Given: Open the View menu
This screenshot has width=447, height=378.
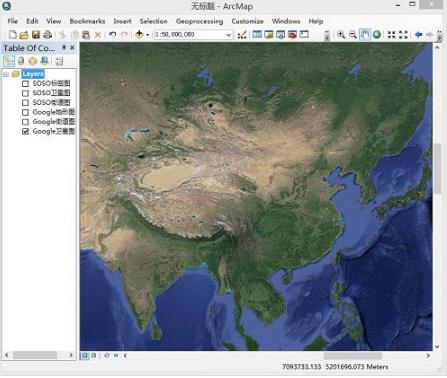Looking at the screenshot, I should click(54, 21).
